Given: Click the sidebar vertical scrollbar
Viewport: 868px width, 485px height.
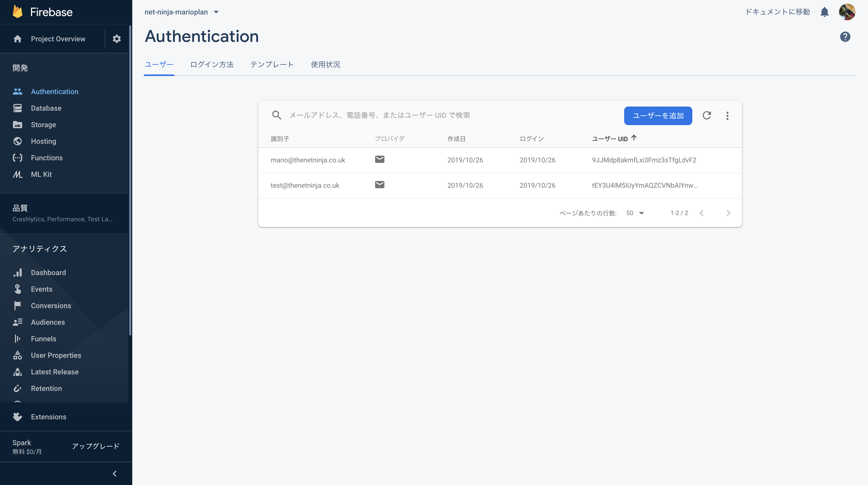Looking at the screenshot, I should (x=130, y=180).
